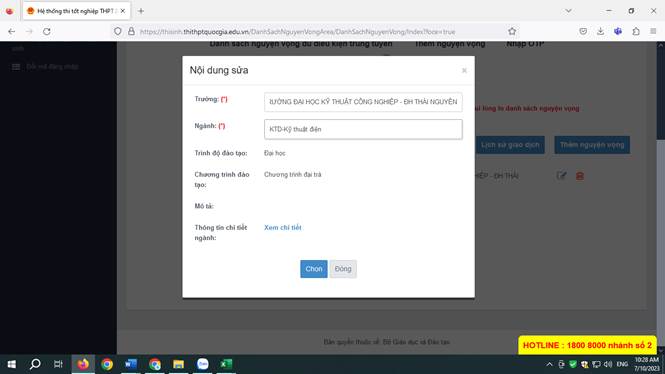Open the Windows Start menu
Screen dimensions: 665x374
click(x=11, y=364)
